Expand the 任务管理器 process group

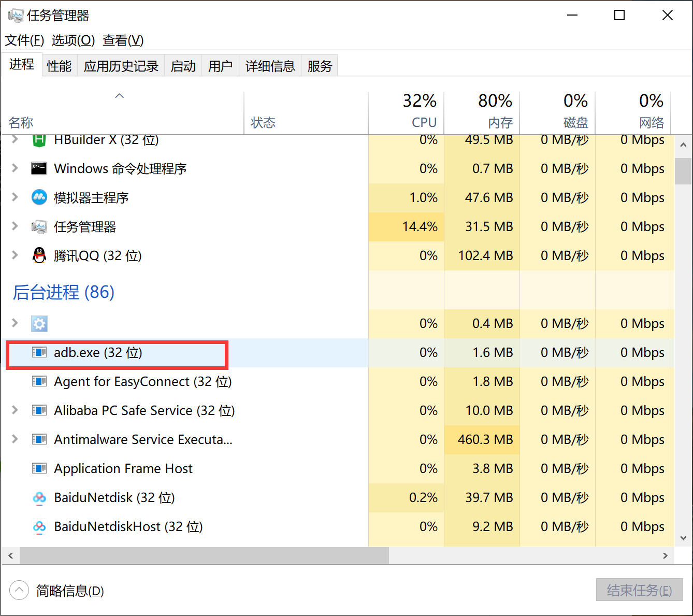coord(15,226)
